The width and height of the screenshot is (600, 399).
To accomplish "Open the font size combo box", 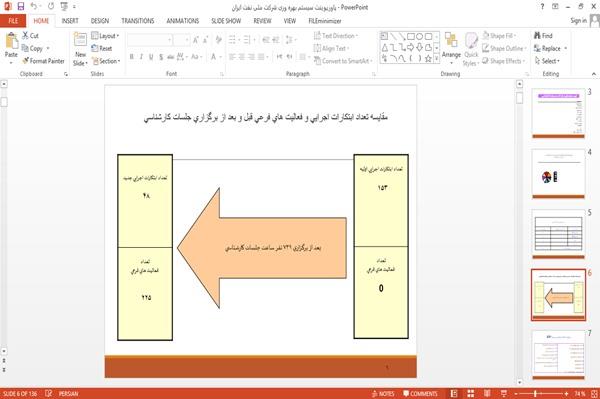I will [181, 39].
